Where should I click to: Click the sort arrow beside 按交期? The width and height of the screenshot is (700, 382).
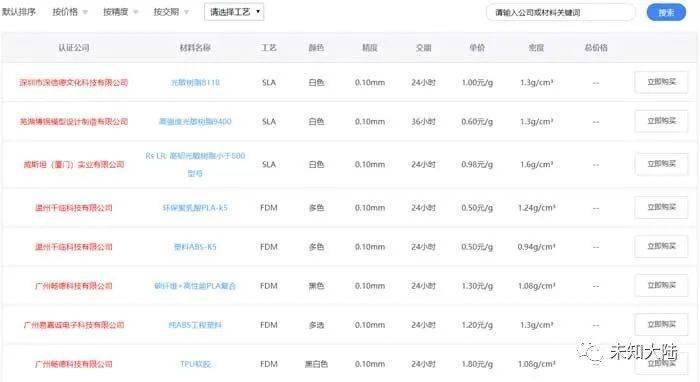click(x=186, y=12)
